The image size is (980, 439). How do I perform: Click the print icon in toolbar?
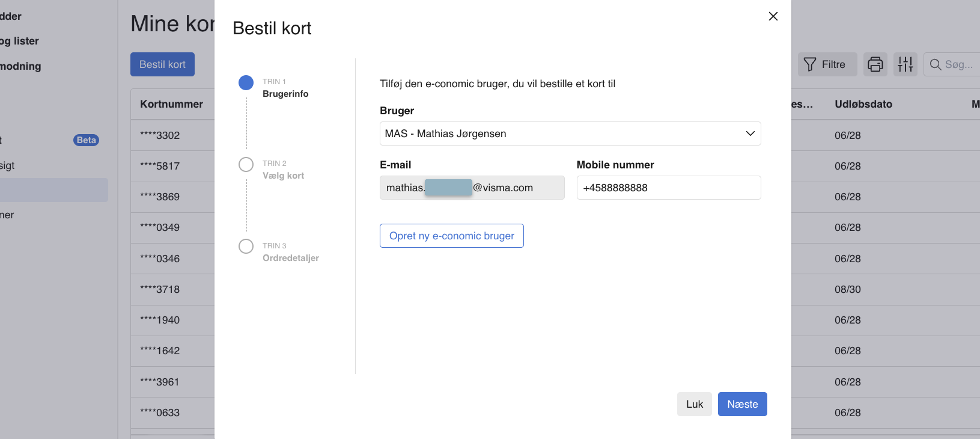(x=875, y=64)
